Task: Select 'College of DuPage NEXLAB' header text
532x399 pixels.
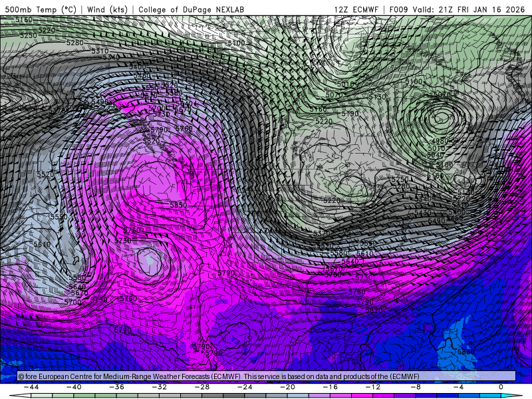Action: pos(191,9)
